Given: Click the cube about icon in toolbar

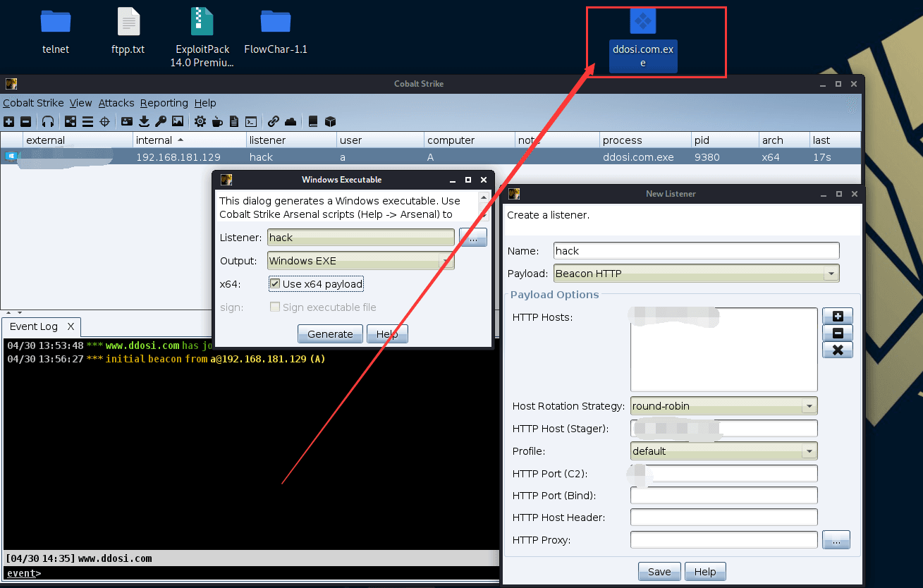Looking at the screenshot, I should tap(330, 121).
